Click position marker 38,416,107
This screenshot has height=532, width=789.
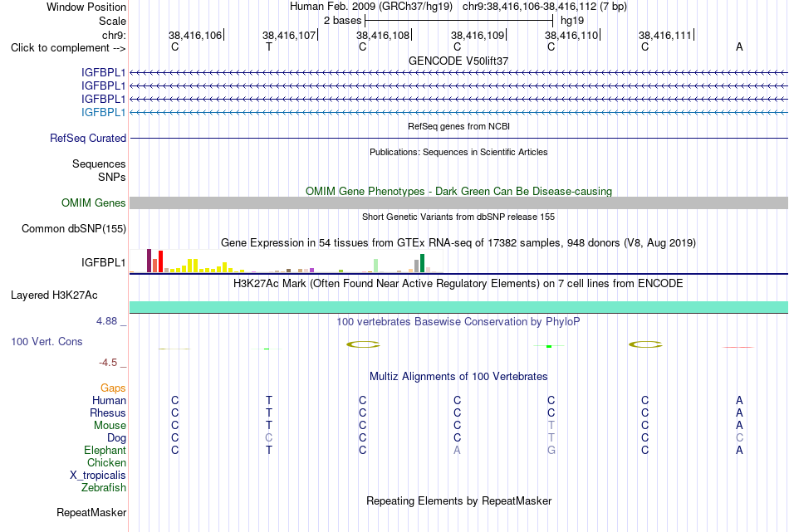[x=289, y=35]
